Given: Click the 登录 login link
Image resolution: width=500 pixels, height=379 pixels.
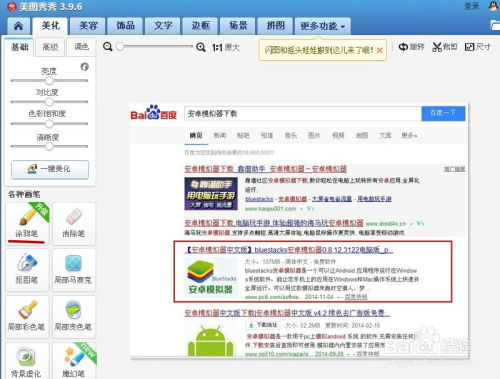Looking at the screenshot, I should click(x=472, y=6).
